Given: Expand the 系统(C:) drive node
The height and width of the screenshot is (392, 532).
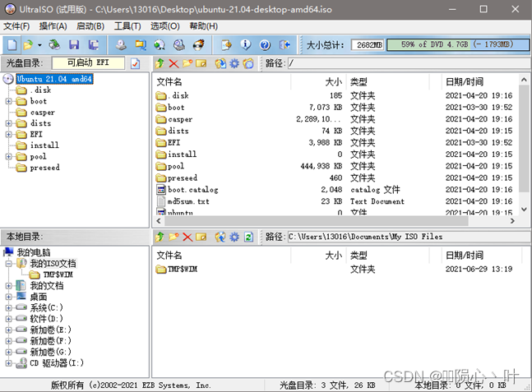Looking at the screenshot, I should 8,308.
